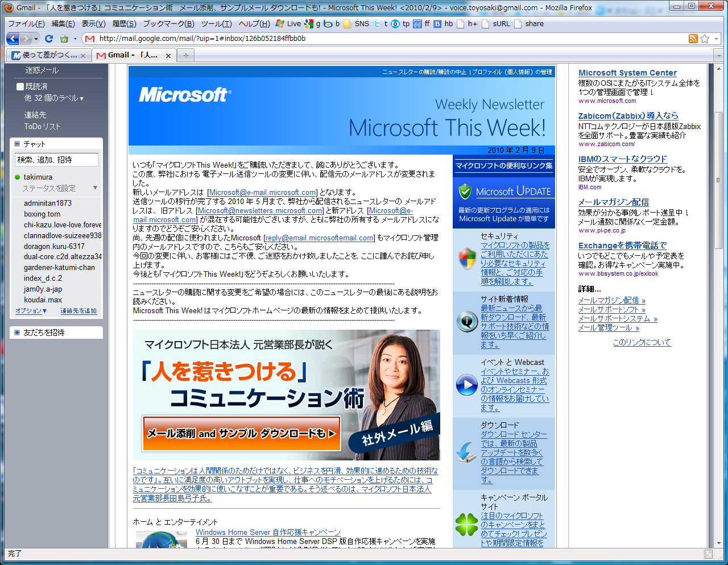Select chat contact adminitan1873
The width and height of the screenshot is (728, 565).
pyautogui.click(x=48, y=203)
